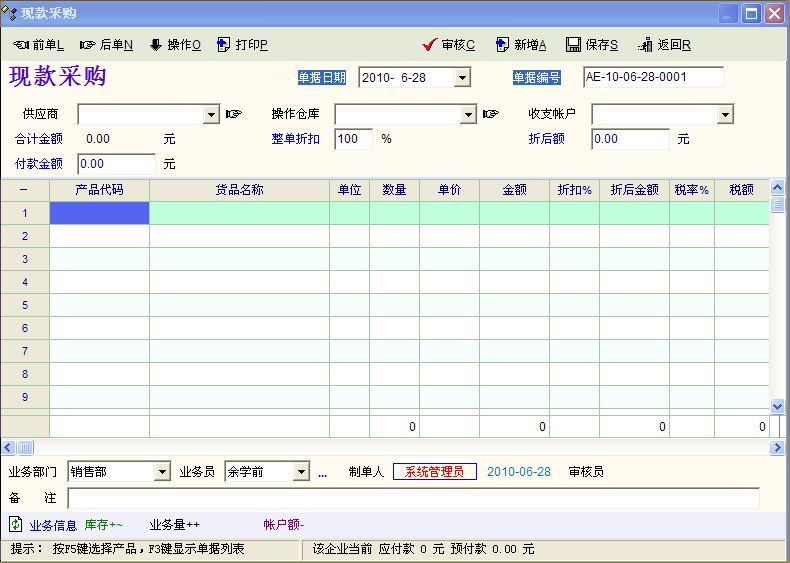Click the 保存 save disk icon
Image resolution: width=790 pixels, height=563 pixels.
click(573, 45)
